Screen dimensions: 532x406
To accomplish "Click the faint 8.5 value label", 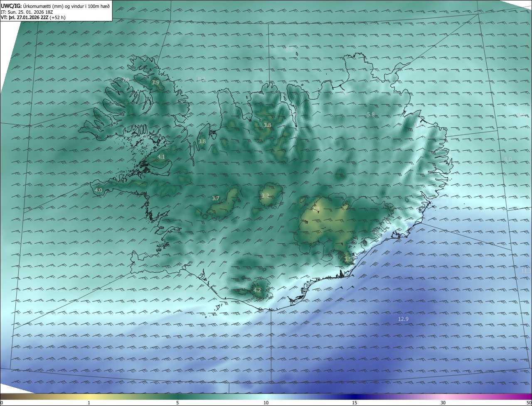I will [x=290, y=49].
